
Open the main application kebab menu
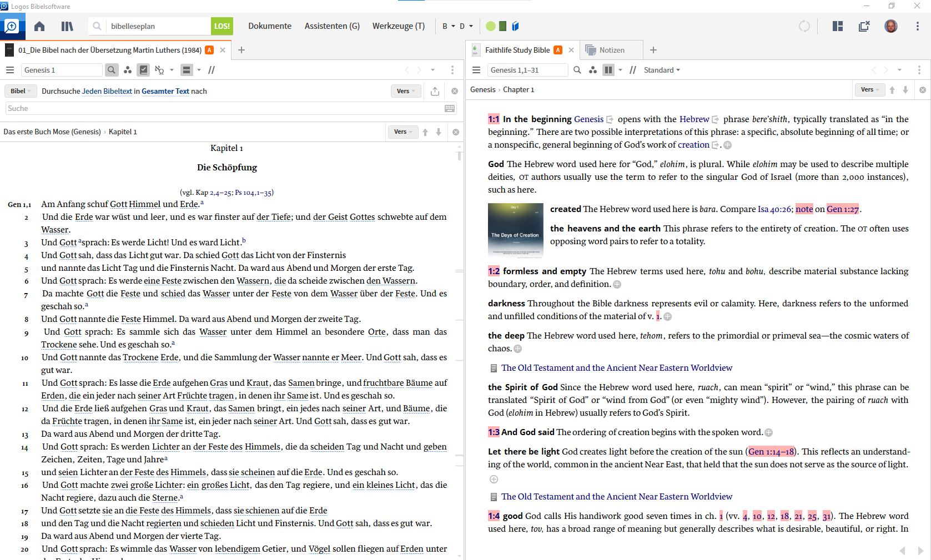tap(918, 26)
